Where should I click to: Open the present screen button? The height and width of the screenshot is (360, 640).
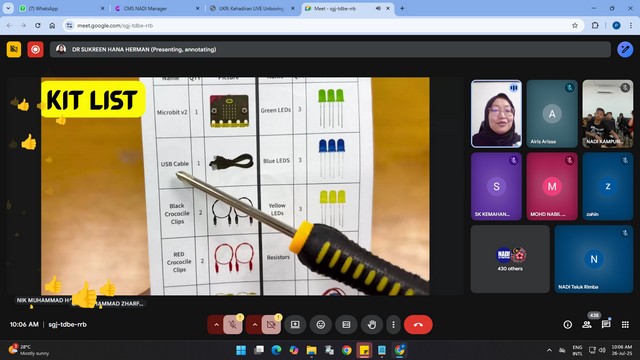[x=295, y=324]
